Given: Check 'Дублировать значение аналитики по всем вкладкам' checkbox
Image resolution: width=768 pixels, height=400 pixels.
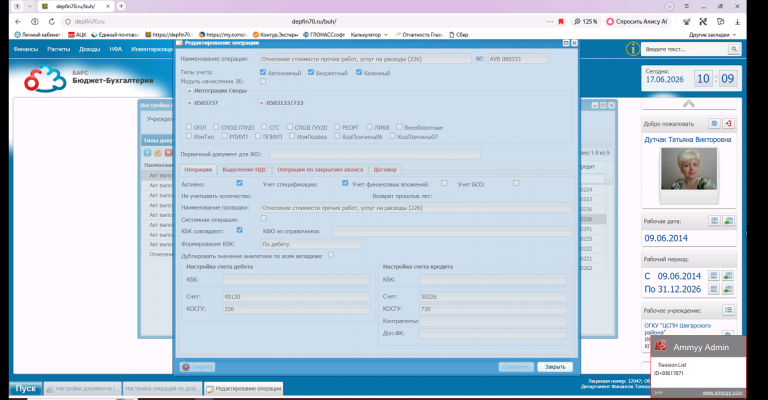Looking at the screenshot, I should (x=331, y=255).
